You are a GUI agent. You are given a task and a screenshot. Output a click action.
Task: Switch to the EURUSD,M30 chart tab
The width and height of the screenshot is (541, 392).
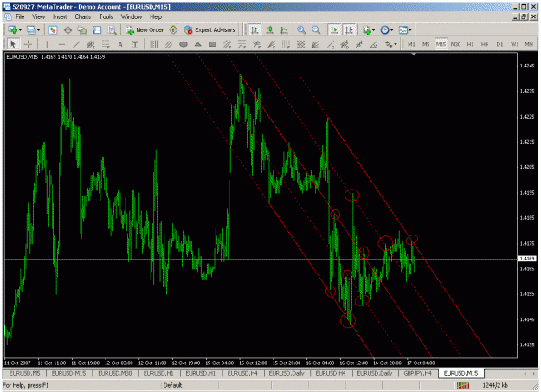(115, 373)
